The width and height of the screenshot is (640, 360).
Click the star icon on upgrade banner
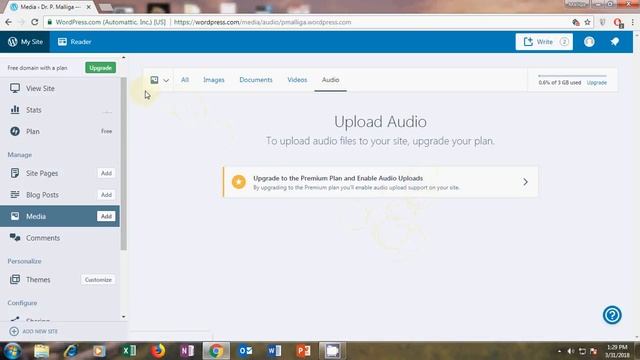[239, 182]
